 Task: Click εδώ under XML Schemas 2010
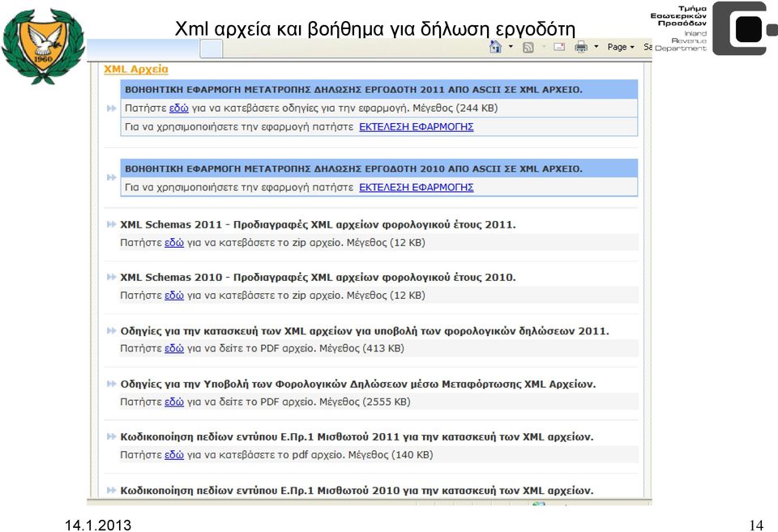pos(174,296)
